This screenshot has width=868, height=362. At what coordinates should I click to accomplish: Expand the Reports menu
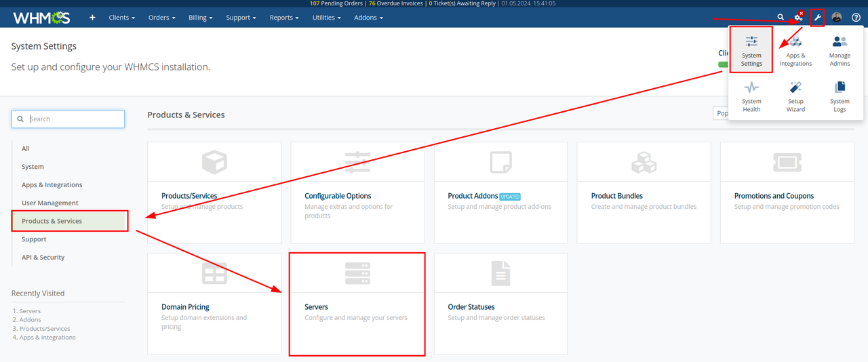coord(284,18)
